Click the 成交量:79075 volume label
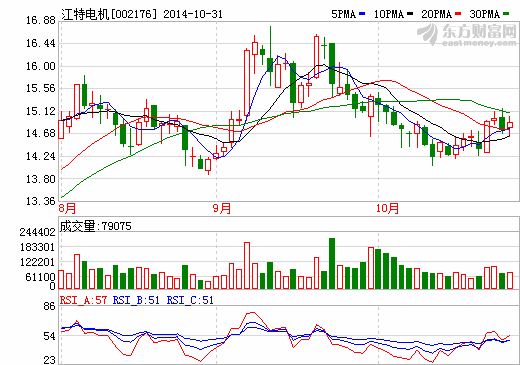This screenshot has height=365, width=520. coord(96,226)
